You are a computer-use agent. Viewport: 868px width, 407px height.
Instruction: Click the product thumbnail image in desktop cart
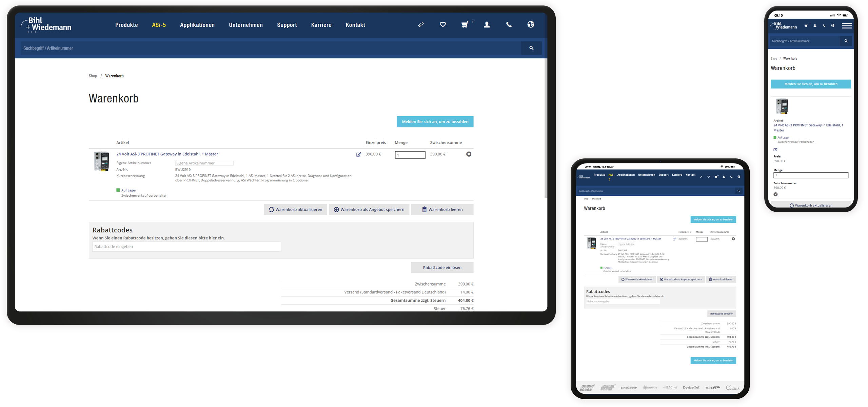[101, 161]
